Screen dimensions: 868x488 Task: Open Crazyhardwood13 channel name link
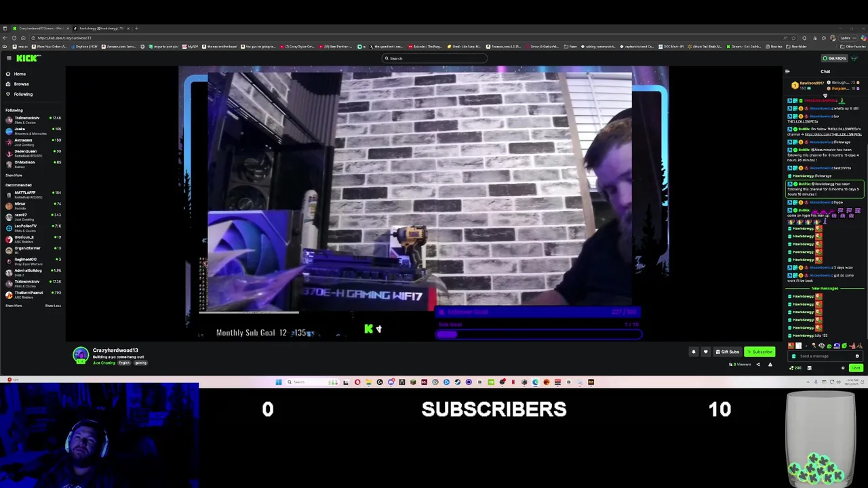[x=115, y=350]
